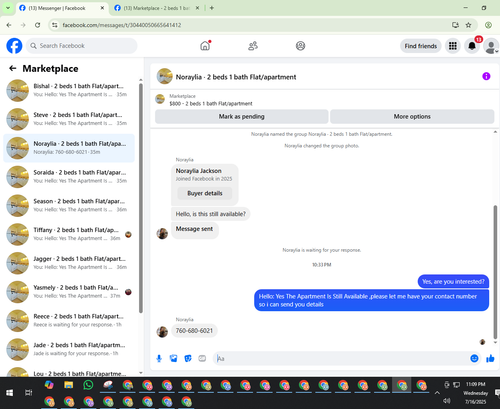Open the emoji picker
The width and height of the screenshot is (500, 409).
pos(474,358)
